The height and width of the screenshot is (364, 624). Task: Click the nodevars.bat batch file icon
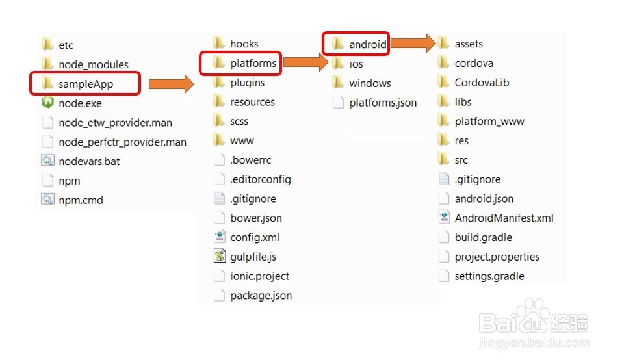[47, 161]
